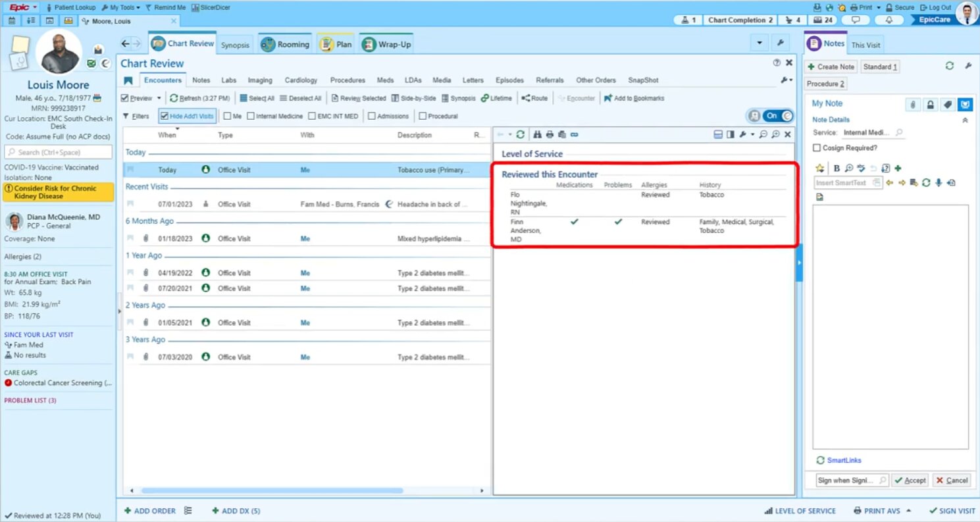980x522 pixels.
Task: Click the Sign Visit button
Action: [x=952, y=510]
